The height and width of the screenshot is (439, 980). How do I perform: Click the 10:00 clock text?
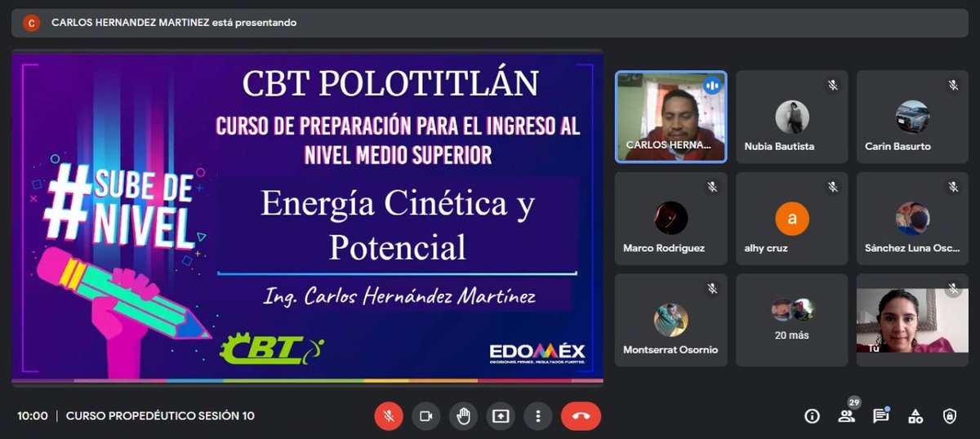[33, 416]
